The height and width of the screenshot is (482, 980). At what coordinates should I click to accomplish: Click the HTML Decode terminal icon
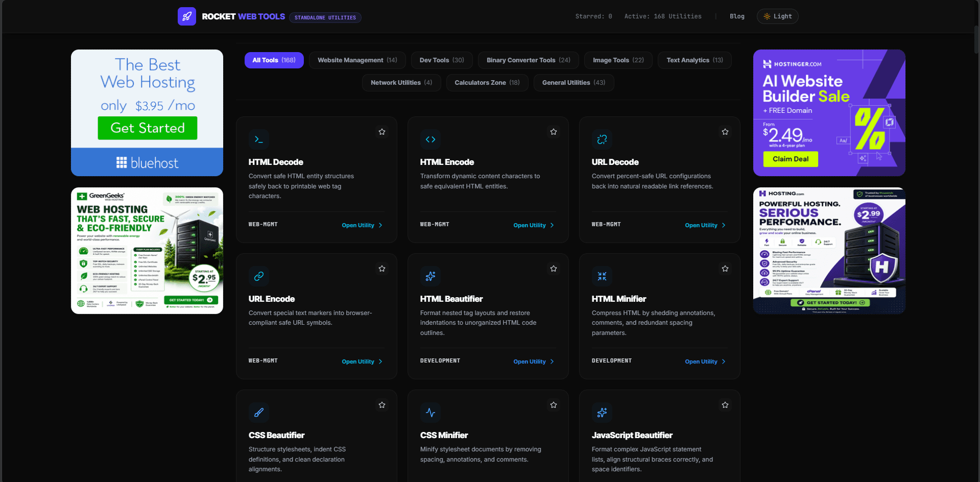[259, 139]
